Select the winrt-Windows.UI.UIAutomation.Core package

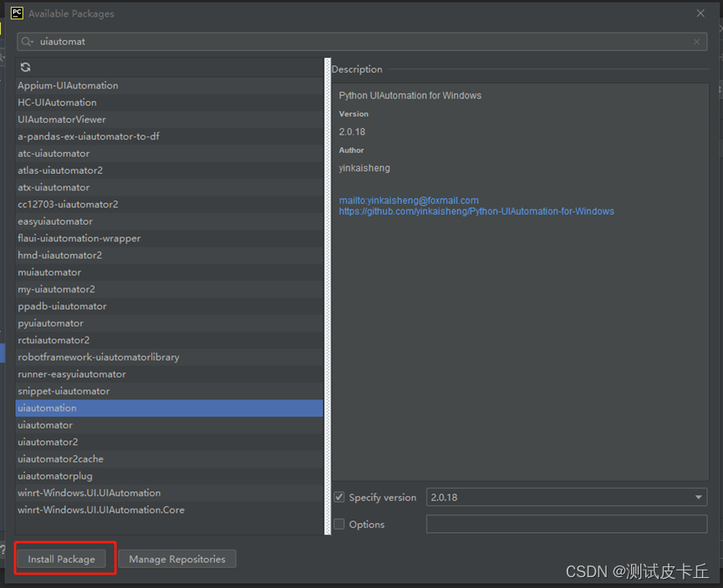[x=169, y=510]
